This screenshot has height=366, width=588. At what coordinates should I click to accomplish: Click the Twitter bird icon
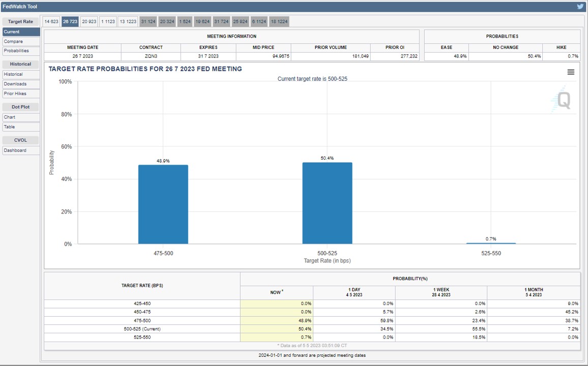pos(580,7)
